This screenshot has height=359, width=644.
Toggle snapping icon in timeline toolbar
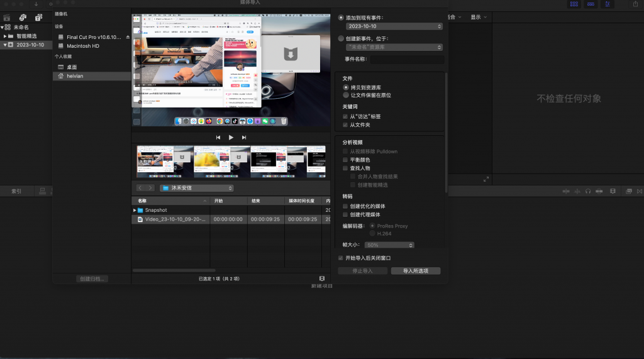coord(599,191)
